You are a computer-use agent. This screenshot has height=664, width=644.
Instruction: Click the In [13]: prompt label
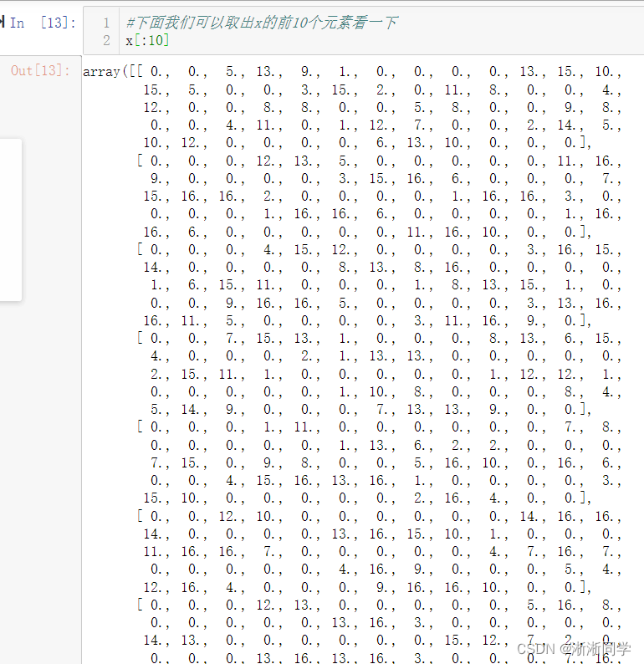(x=43, y=23)
